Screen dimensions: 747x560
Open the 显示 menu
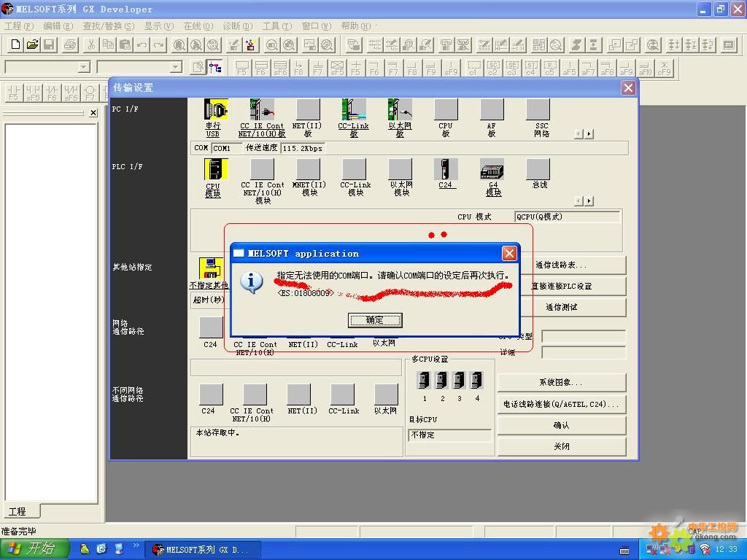tap(158, 26)
